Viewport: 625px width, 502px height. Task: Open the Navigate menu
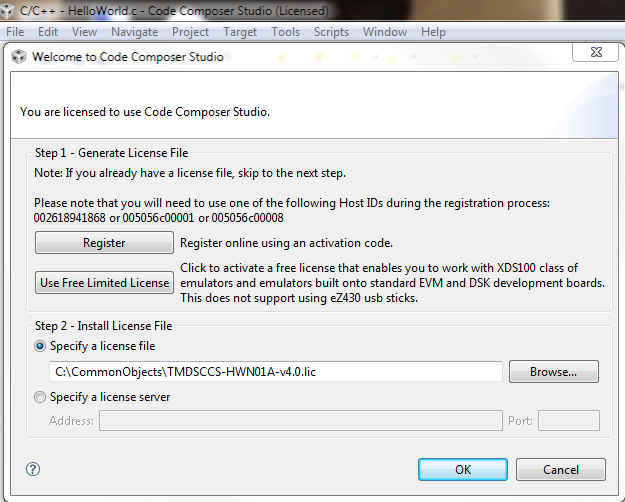[134, 32]
